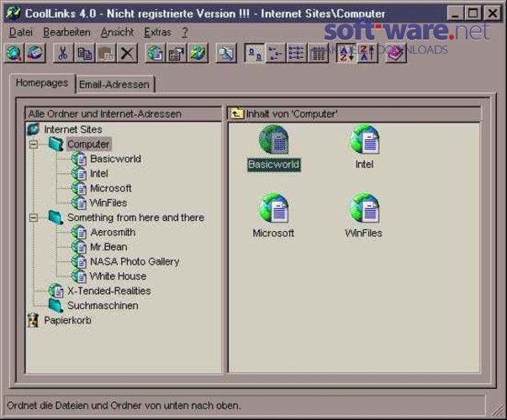Minimize the CoolLinks window

(x=455, y=13)
